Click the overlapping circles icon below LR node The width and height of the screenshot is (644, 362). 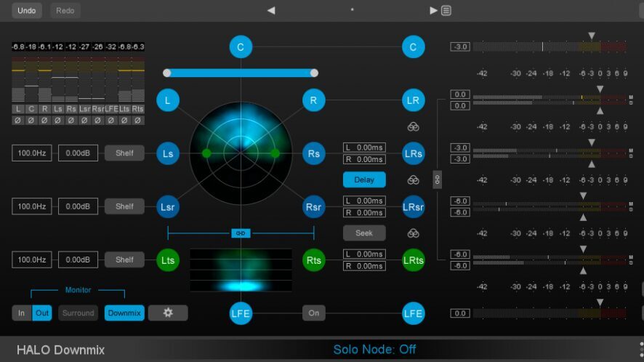(413, 126)
